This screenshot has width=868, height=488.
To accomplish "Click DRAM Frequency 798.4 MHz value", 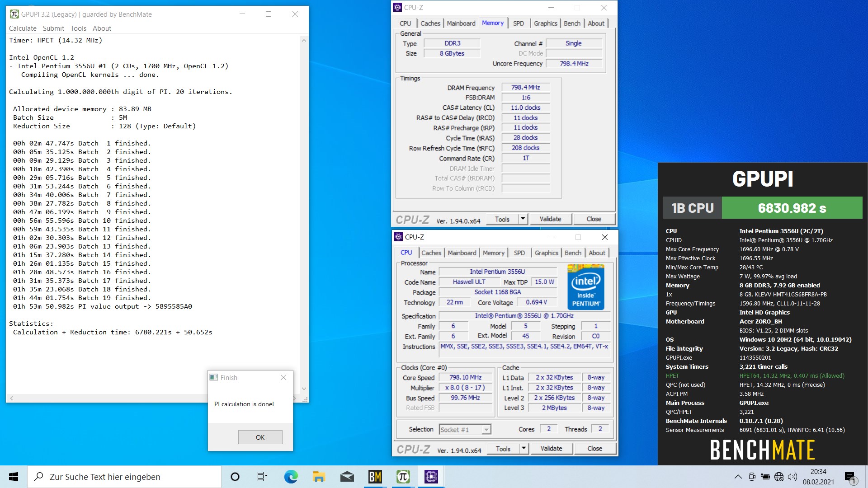I will click(x=526, y=87).
